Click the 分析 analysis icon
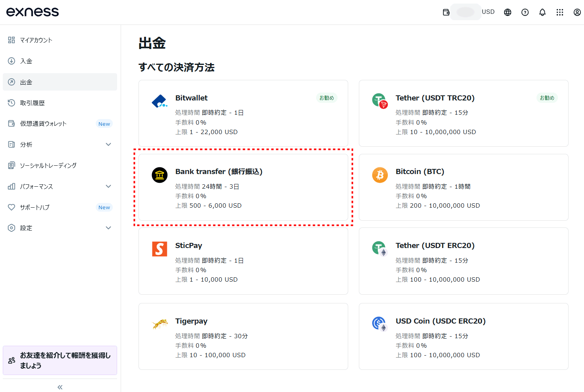This screenshot has height=392, width=584. point(11,144)
